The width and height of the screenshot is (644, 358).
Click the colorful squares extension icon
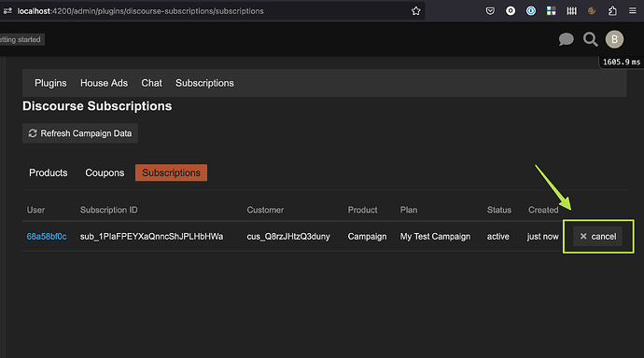tap(552, 11)
